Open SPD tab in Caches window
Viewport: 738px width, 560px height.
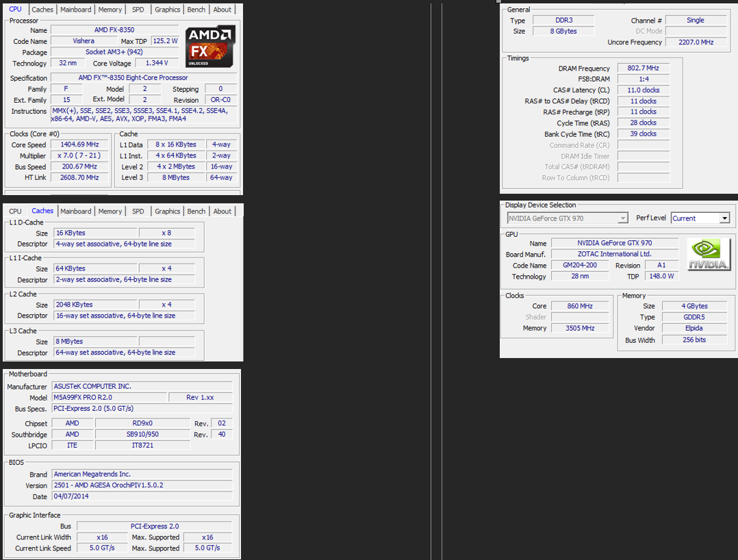pyautogui.click(x=138, y=212)
